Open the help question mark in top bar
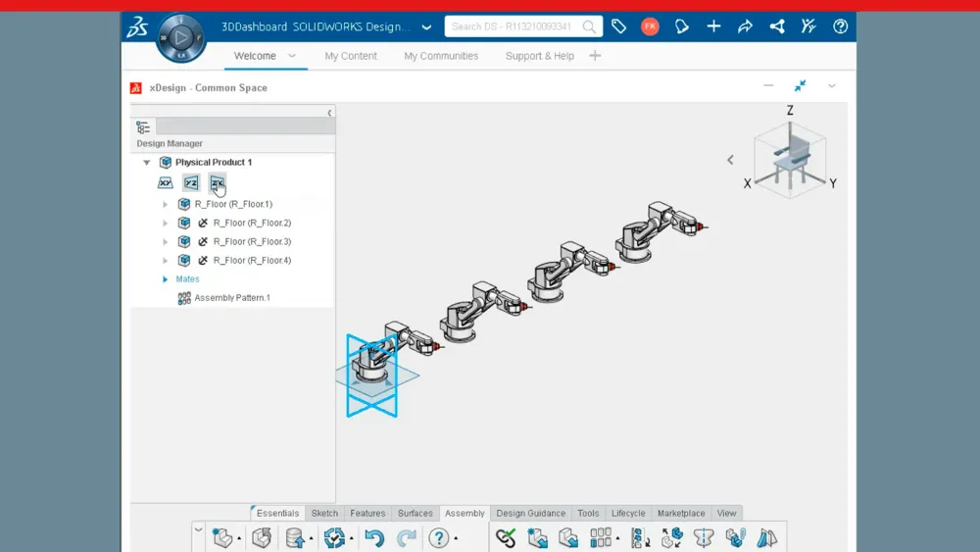Viewport: 980px width, 552px height. click(x=840, y=26)
